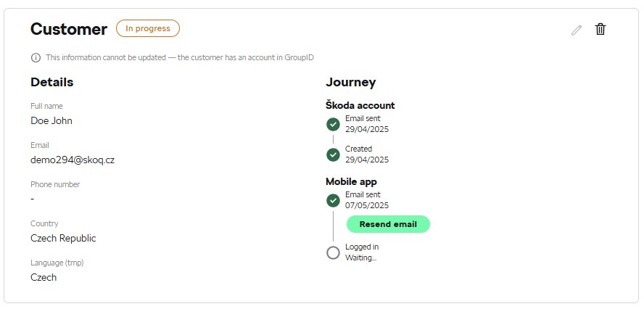
Task: Click the Details section heading
Action: click(52, 82)
